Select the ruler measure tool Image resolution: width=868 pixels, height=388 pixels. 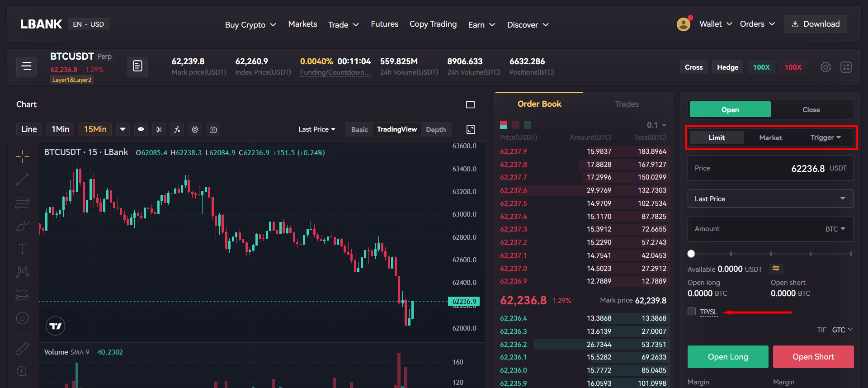[x=23, y=349]
